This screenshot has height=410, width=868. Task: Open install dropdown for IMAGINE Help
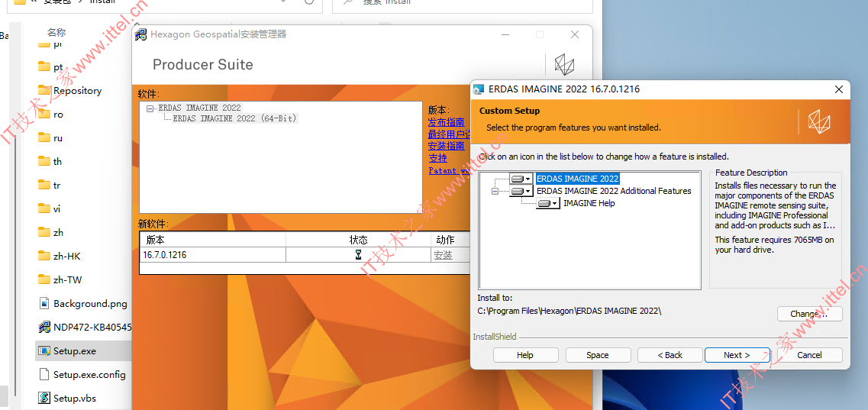pyautogui.click(x=547, y=203)
